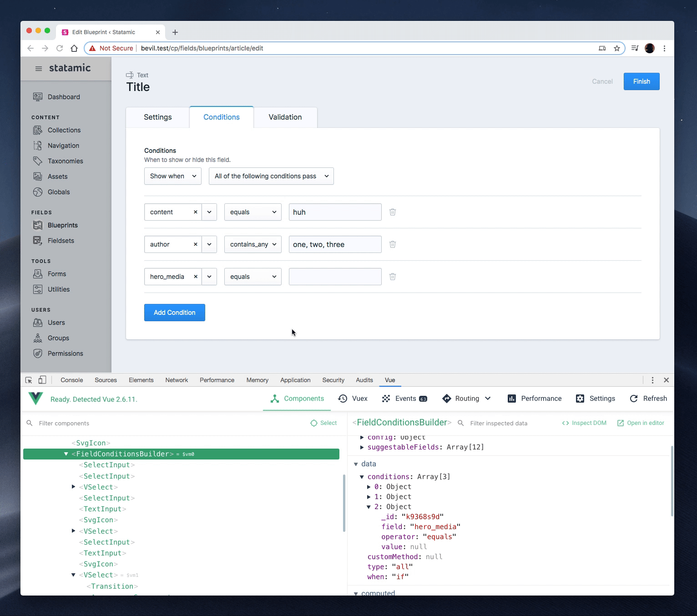Image resolution: width=697 pixels, height=616 pixels.
Task: Expand suggestableFields Array[12]
Action: (x=362, y=447)
